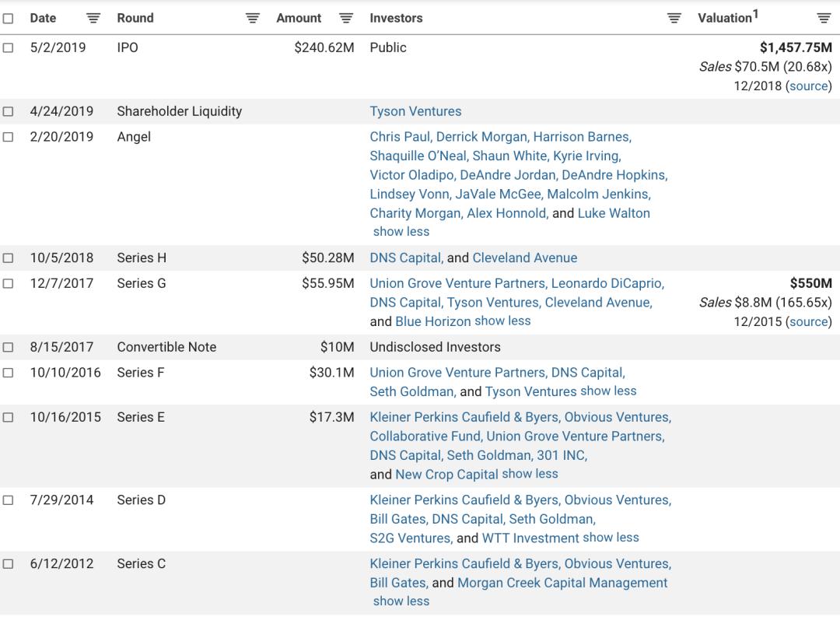Open DNS Capital in Series H row
Image resolution: width=840 pixels, height=617 pixels.
(x=405, y=258)
